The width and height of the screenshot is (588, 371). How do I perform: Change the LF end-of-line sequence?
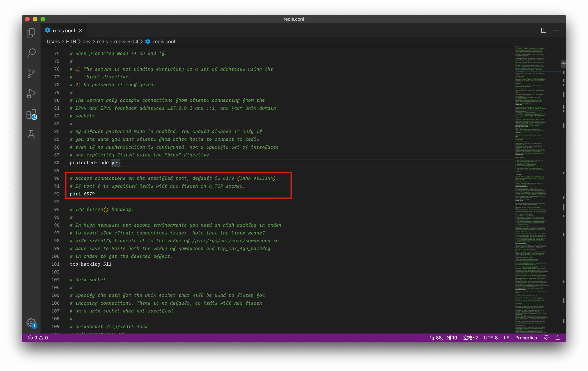[x=506, y=338]
